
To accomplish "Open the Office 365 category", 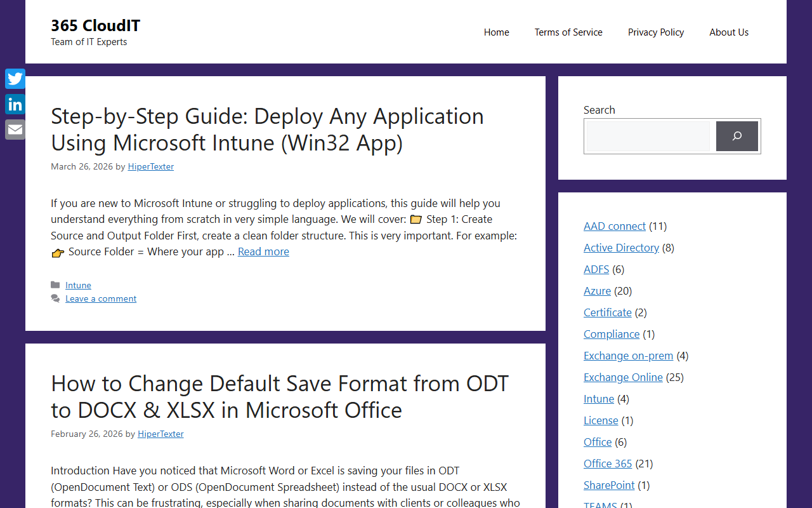I will pyautogui.click(x=608, y=464).
